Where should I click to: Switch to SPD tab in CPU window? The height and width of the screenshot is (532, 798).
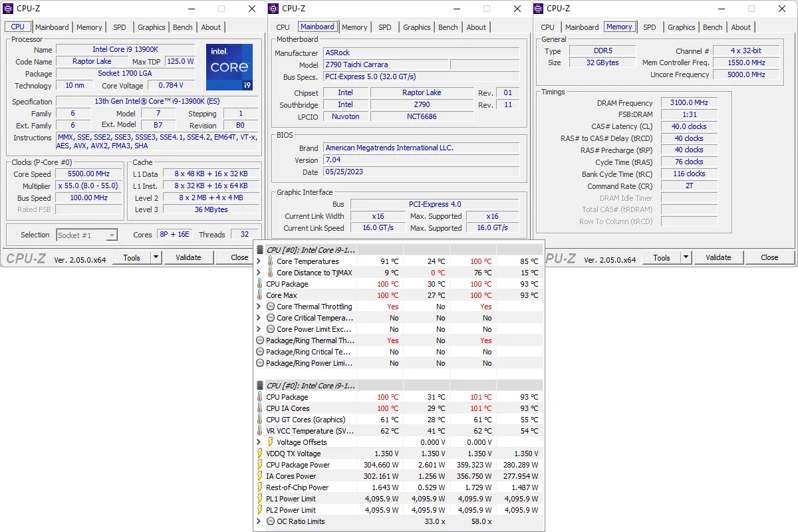(x=119, y=27)
